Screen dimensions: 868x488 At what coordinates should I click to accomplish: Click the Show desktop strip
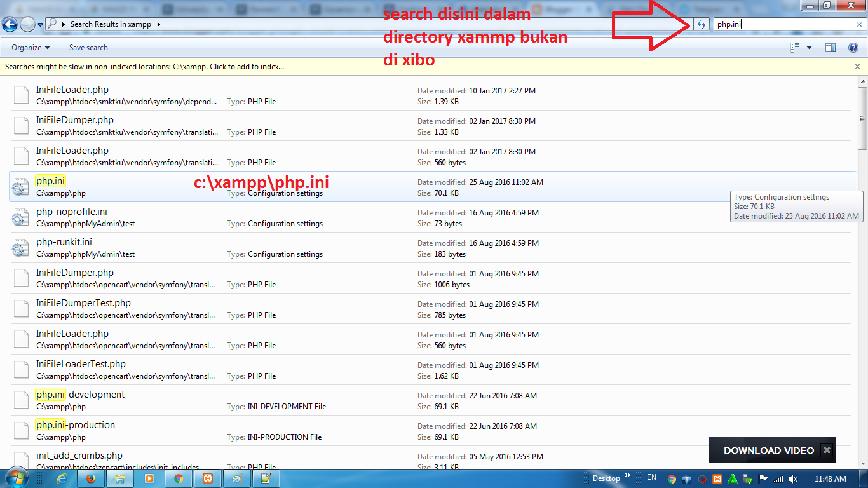864,479
